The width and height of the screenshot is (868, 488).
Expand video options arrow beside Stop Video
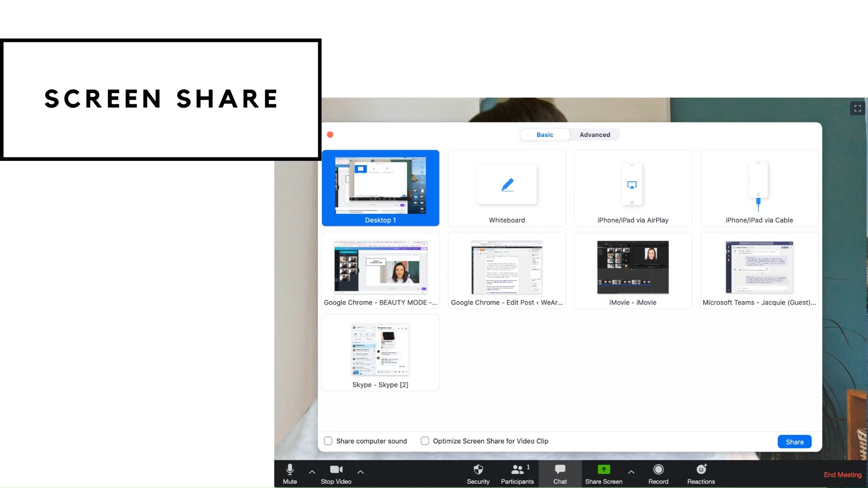coord(360,472)
